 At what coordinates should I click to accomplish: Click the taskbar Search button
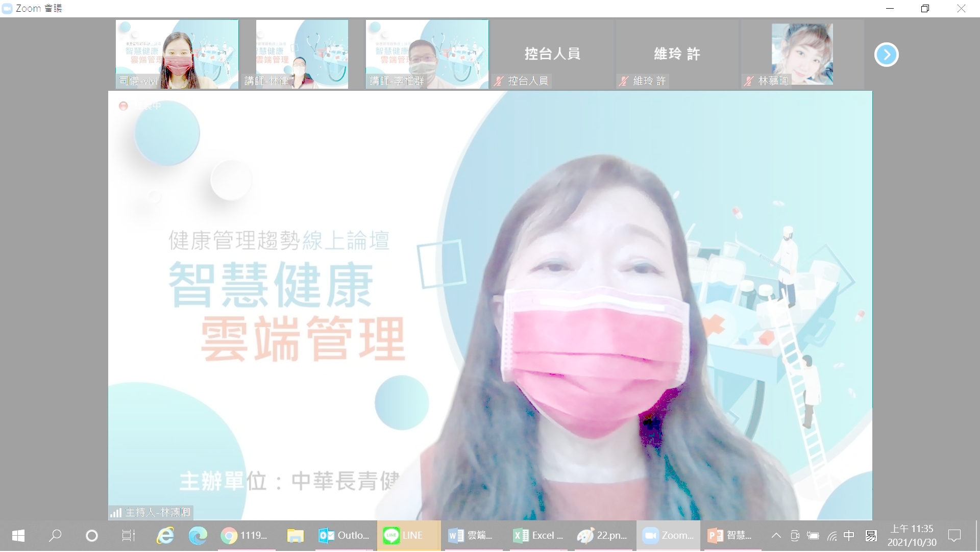pyautogui.click(x=55, y=536)
